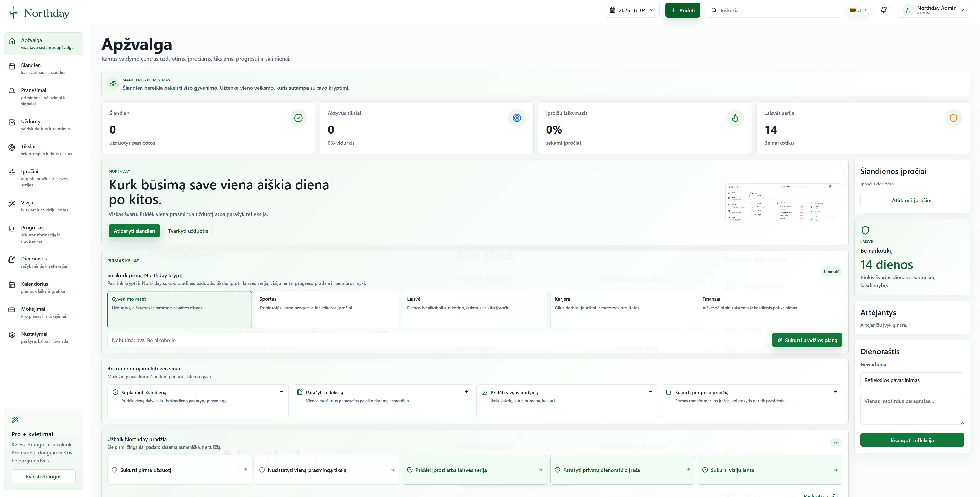The height and width of the screenshot is (497, 980).
Task: Toggle the completed Sukurti vizijų lentą check
Action: click(705, 470)
